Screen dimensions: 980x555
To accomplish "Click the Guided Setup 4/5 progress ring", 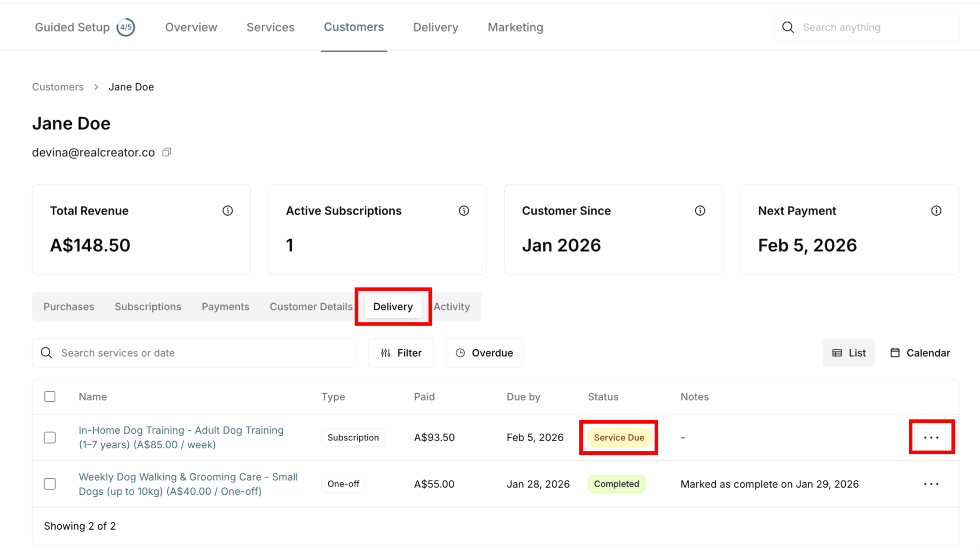I will (126, 27).
